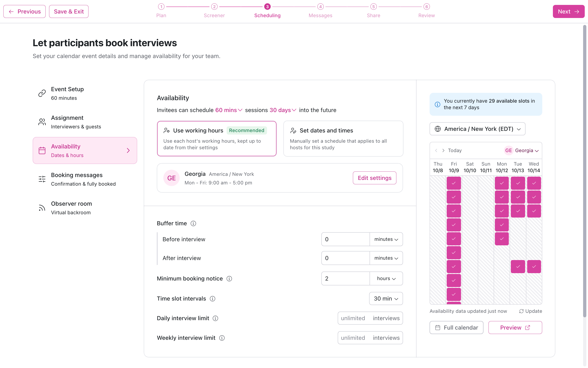This screenshot has height=368, width=588.
Task: Open Preview in new window
Action: (x=515, y=328)
